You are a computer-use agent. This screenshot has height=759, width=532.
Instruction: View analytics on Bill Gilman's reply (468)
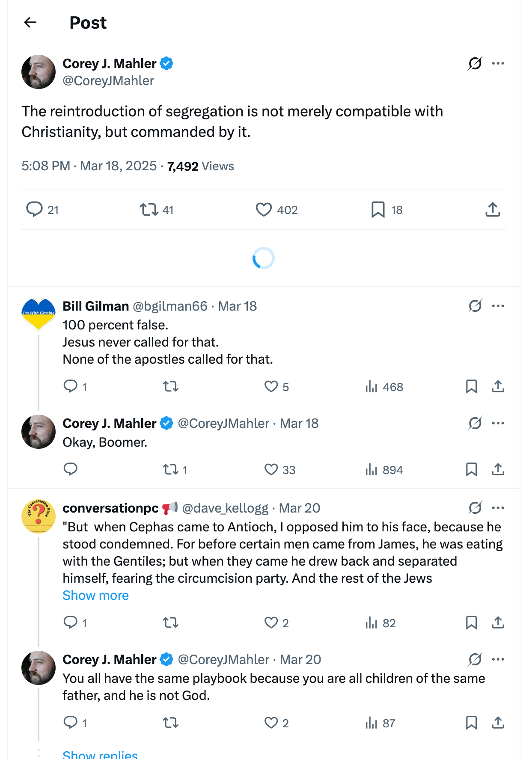[371, 387]
